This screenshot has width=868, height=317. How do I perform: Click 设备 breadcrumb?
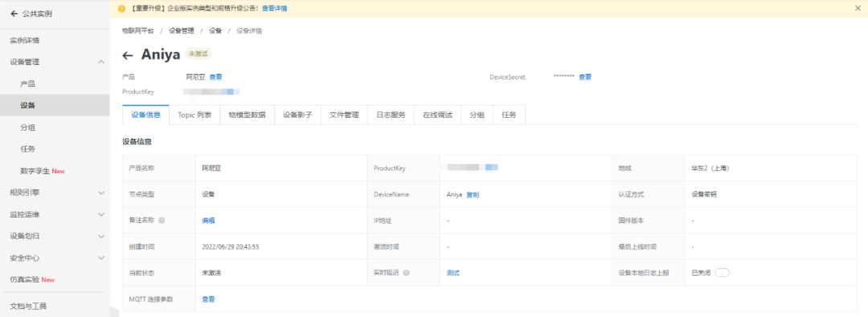[215, 31]
